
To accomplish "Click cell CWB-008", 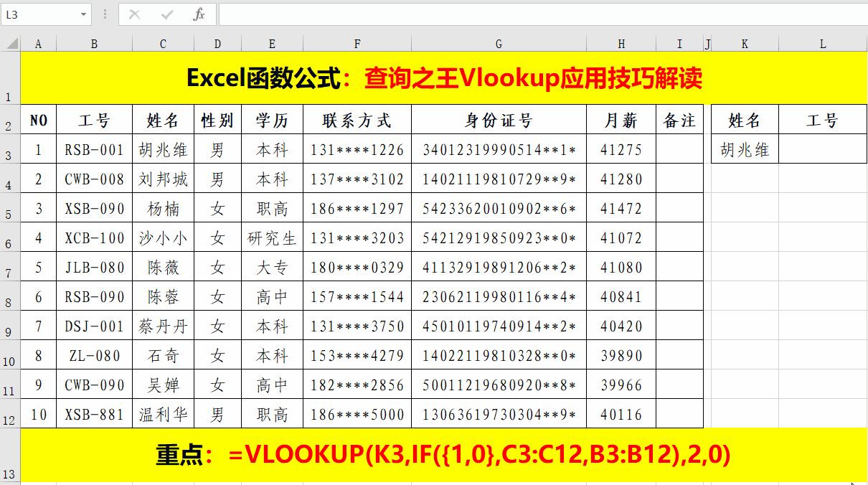I will pos(95,179).
